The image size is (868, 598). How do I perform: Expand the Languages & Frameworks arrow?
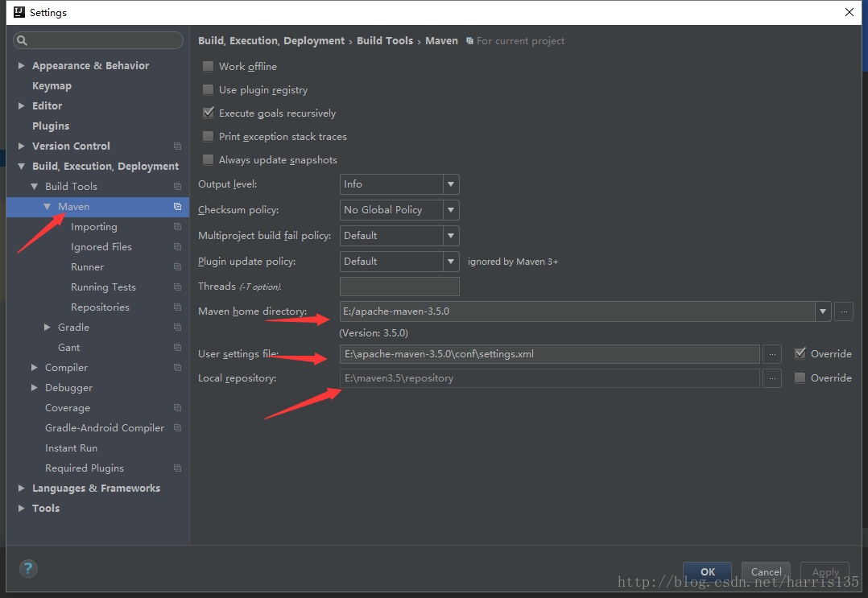pos(21,489)
